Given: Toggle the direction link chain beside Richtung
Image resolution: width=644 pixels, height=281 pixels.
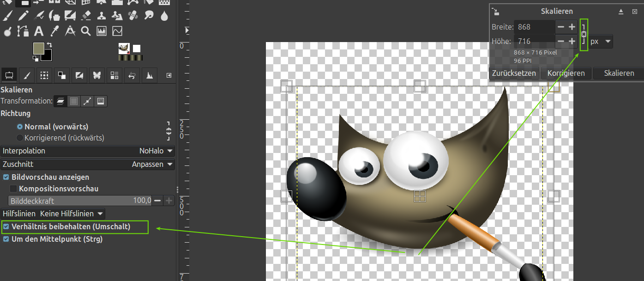Looking at the screenshot, I should tap(169, 131).
